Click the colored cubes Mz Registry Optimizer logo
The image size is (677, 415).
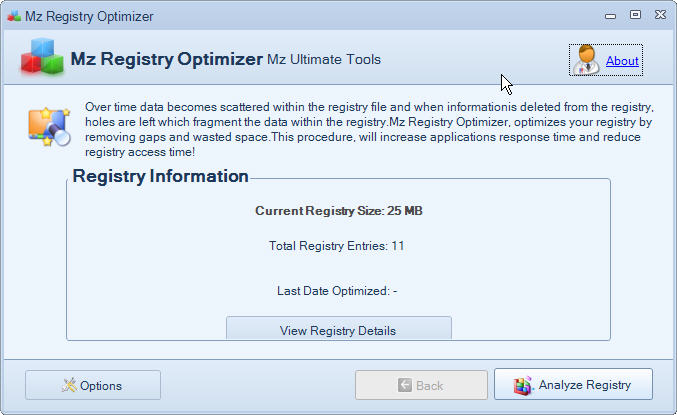tap(41, 59)
